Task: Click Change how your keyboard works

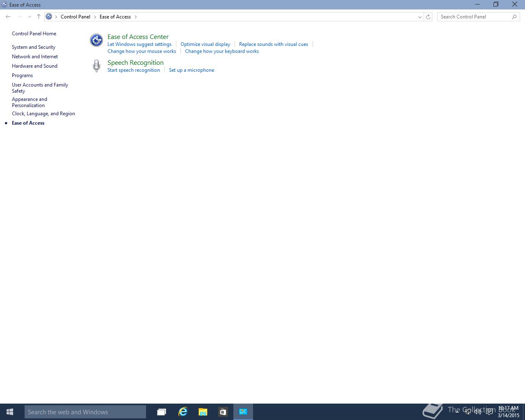Action: tap(222, 51)
